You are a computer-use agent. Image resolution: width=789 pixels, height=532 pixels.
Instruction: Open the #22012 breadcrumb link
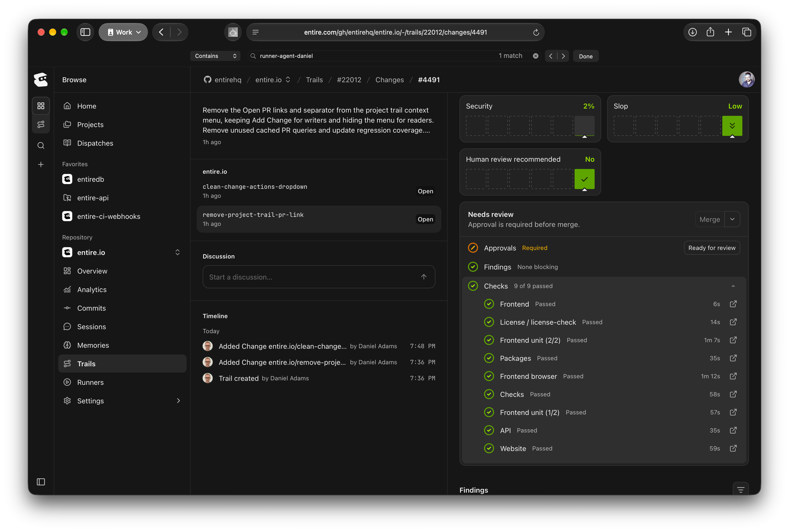[x=349, y=80]
